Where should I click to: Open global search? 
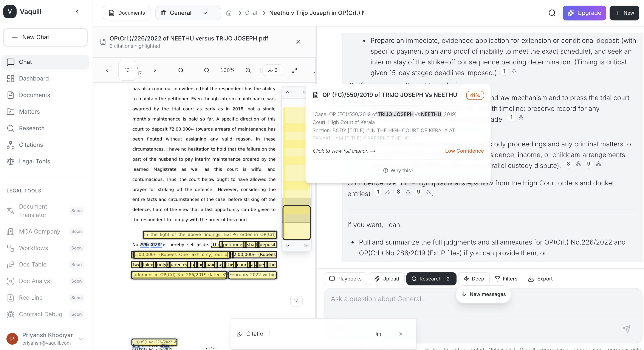(x=552, y=13)
